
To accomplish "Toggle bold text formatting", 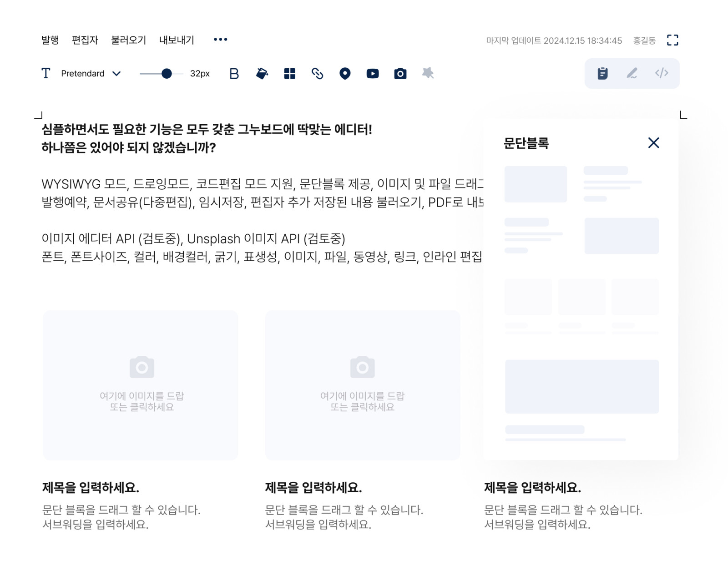I will [x=234, y=74].
